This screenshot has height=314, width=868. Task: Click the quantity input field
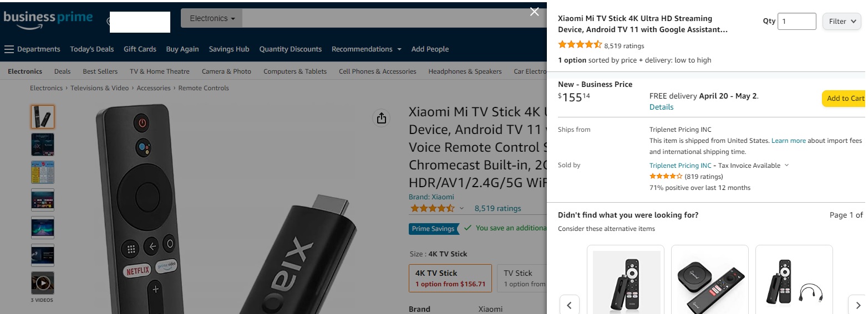pyautogui.click(x=796, y=22)
